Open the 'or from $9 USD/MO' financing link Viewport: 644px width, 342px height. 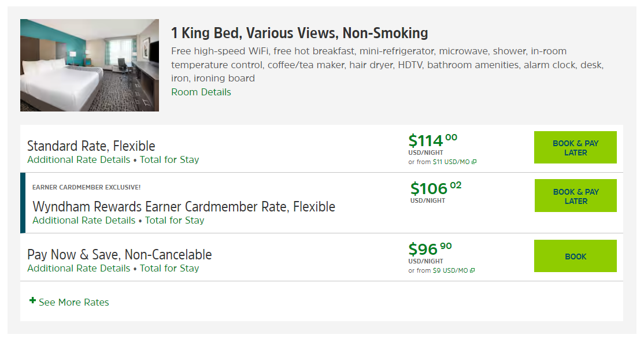(x=438, y=271)
